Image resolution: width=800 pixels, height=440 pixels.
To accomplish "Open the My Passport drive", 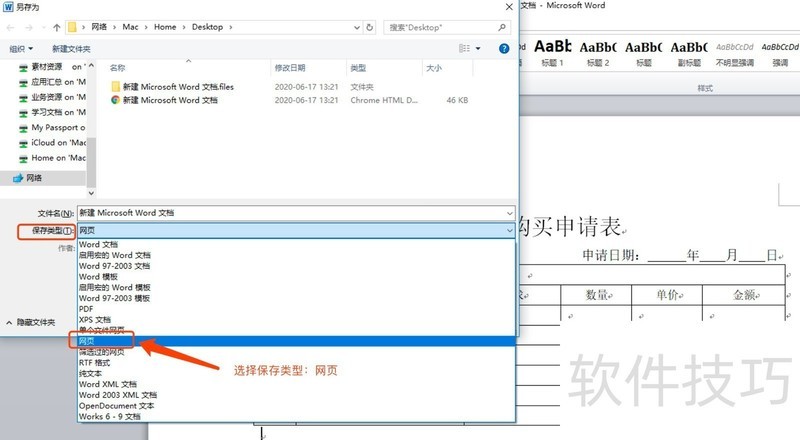I will [x=52, y=128].
